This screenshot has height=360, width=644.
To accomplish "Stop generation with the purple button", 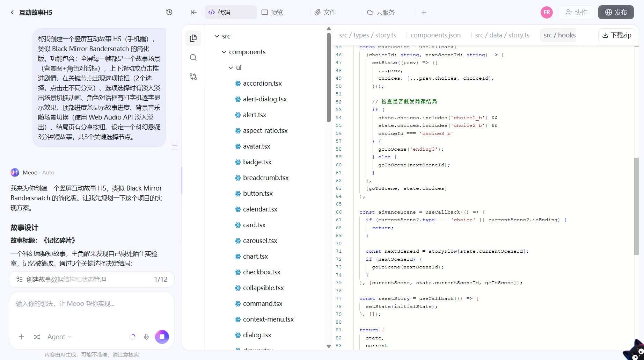I will [x=162, y=337].
